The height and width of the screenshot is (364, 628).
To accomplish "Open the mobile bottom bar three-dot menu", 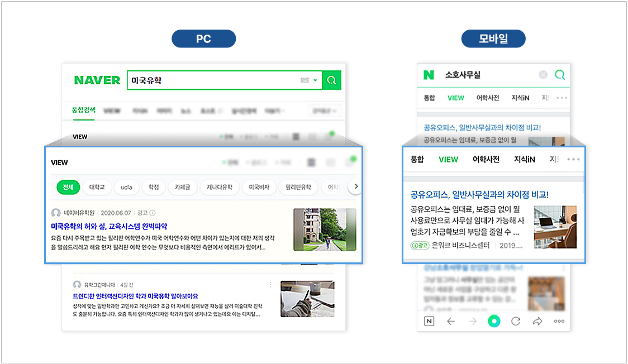I will [x=559, y=321].
